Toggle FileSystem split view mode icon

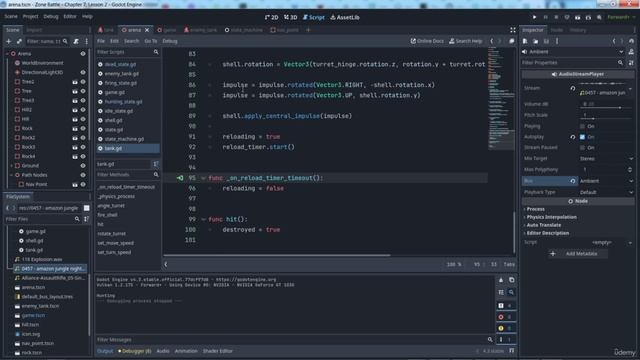87,208
